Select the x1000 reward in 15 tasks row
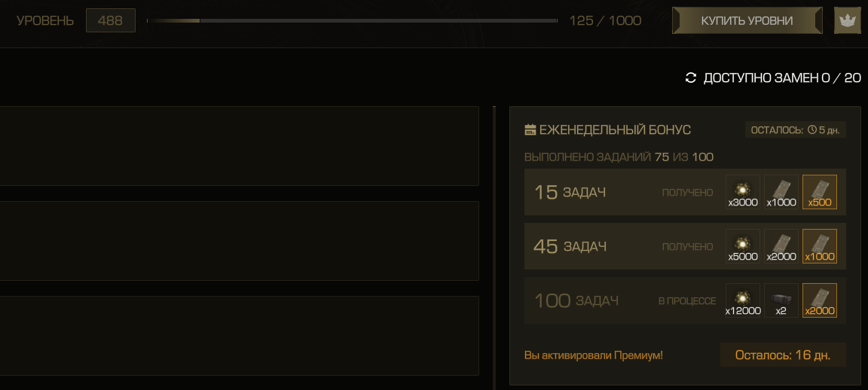The height and width of the screenshot is (390, 868). (781, 192)
